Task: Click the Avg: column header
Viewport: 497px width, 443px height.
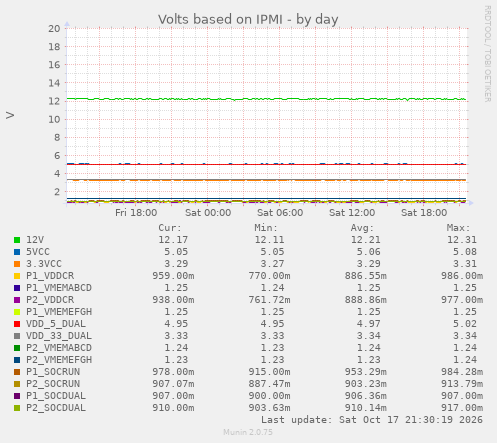Action: 362,228
